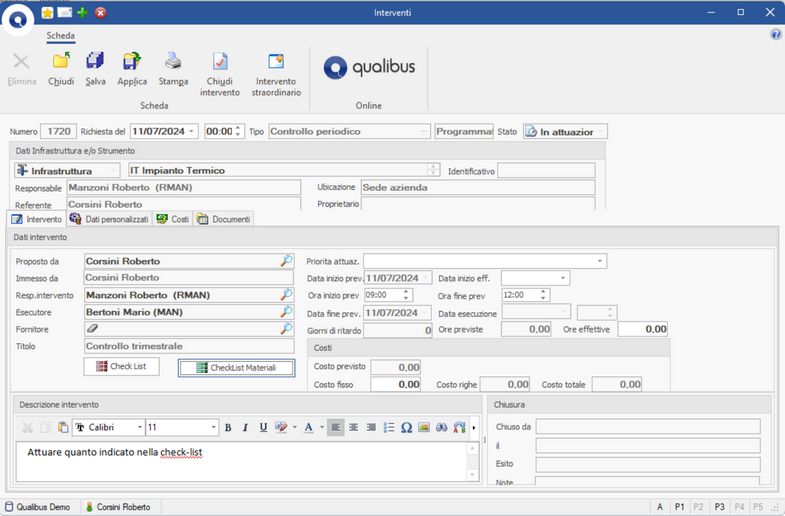Click the text highlight color icon
The image size is (785, 516).
281,427
